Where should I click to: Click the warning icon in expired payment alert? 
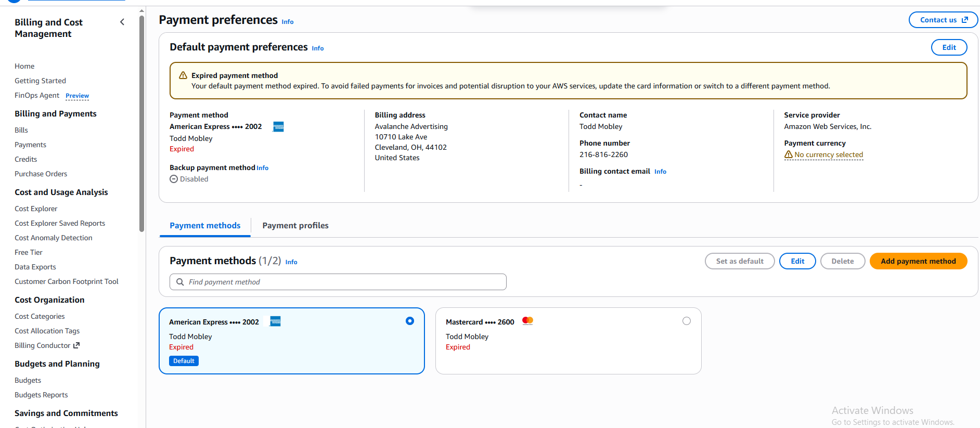(183, 75)
